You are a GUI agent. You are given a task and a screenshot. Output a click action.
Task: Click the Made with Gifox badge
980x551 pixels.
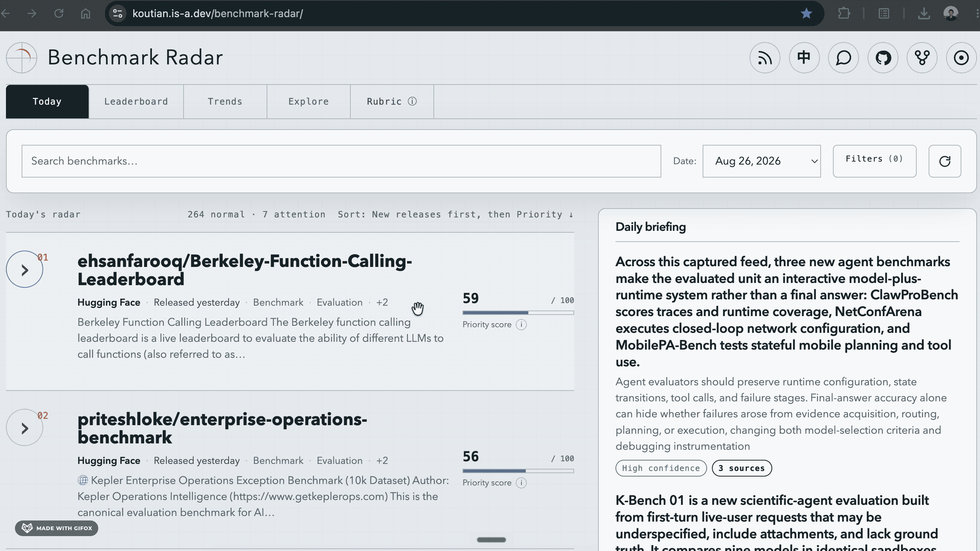point(57,529)
